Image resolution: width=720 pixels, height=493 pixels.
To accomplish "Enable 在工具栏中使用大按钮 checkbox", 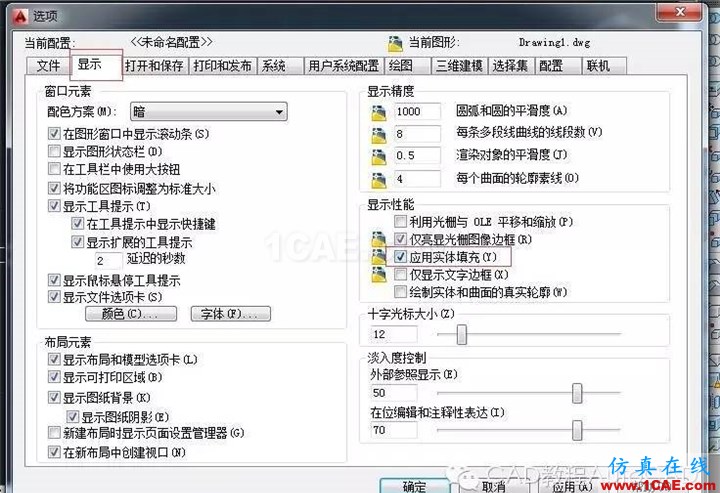I will [54, 169].
